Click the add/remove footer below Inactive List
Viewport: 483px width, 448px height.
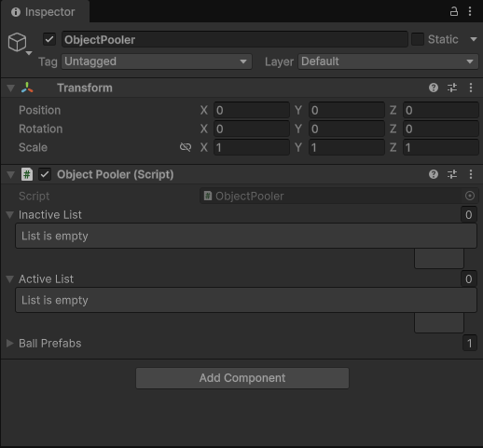[439, 259]
